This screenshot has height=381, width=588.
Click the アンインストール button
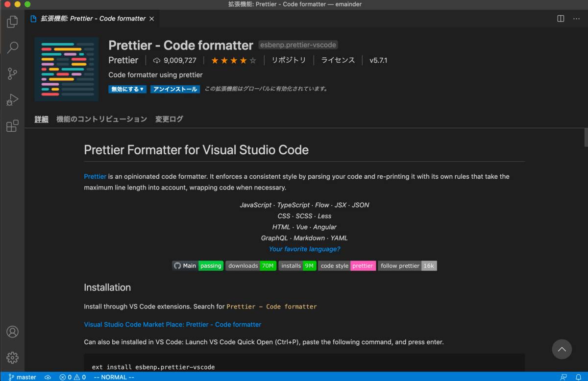175,89
